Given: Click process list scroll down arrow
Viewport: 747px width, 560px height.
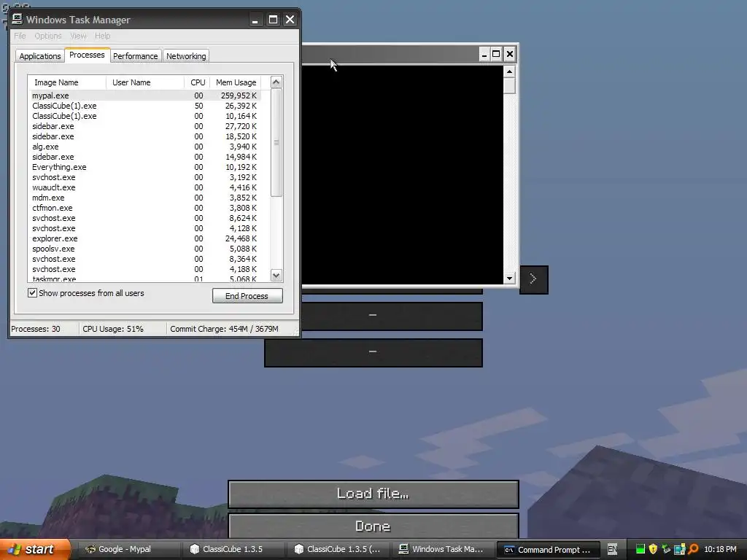Looking at the screenshot, I should [x=276, y=275].
